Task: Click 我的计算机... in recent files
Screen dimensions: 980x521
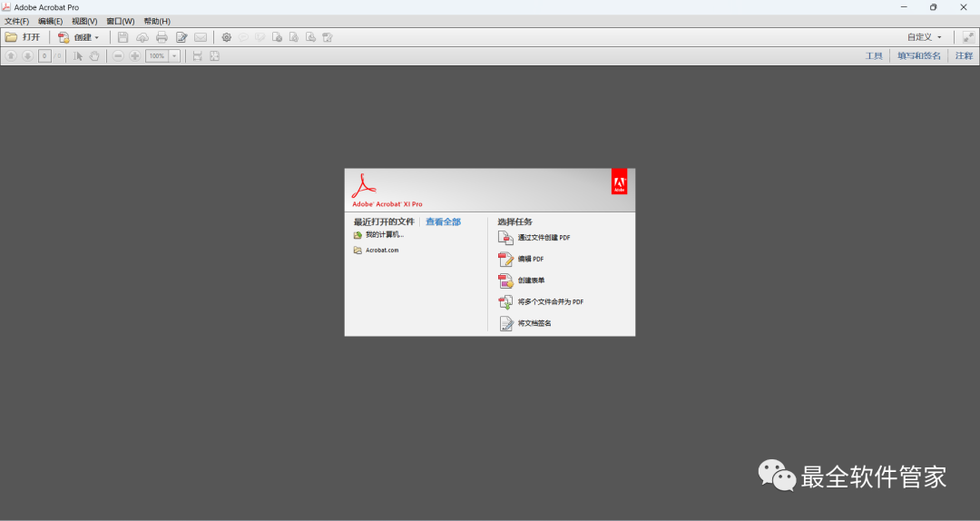Action: (378, 235)
